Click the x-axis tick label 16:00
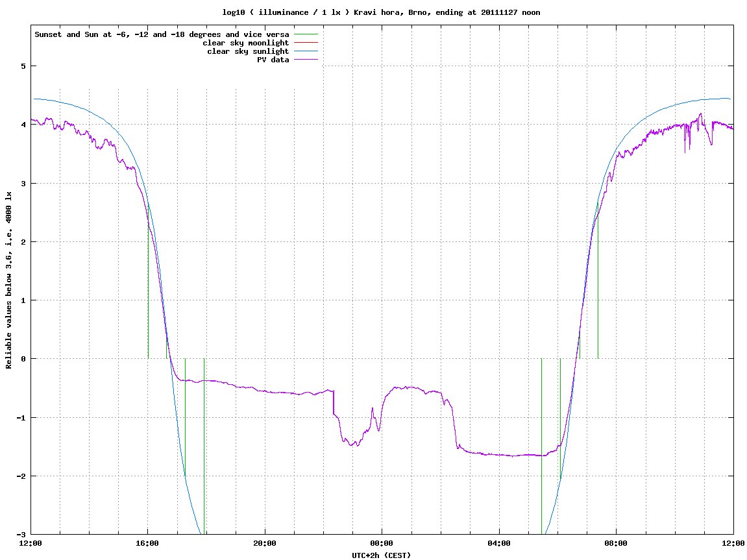Screen dimensions: 747x560 pyautogui.click(x=148, y=543)
